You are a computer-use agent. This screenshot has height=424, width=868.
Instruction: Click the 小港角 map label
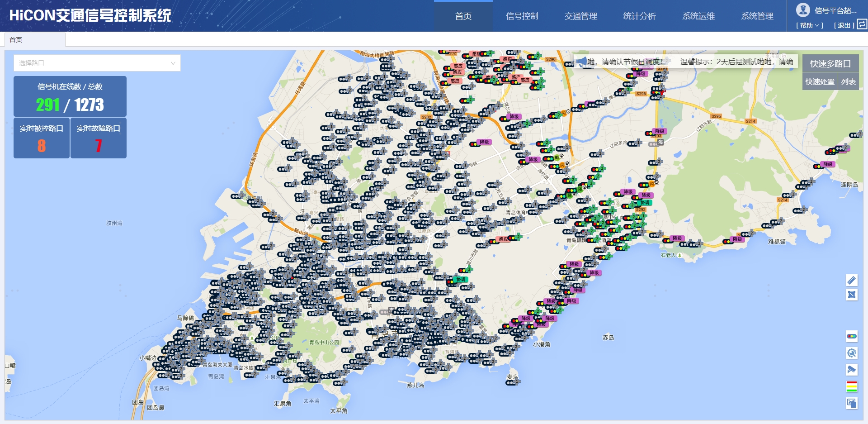point(542,344)
